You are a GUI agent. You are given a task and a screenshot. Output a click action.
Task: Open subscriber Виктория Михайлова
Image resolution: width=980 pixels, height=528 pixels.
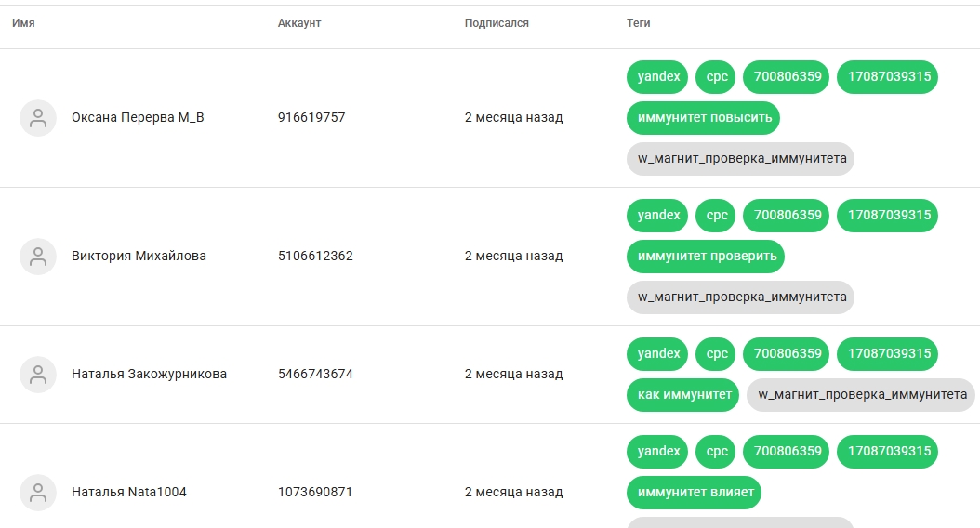point(139,257)
